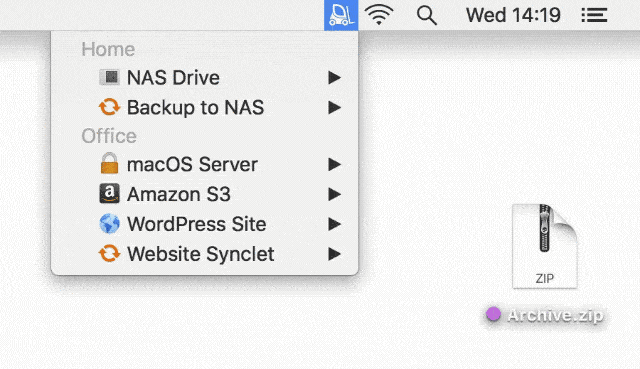Viewport: 640px width, 369px height.
Task: Open the Wi-Fi status icon
Action: [x=379, y=15]
